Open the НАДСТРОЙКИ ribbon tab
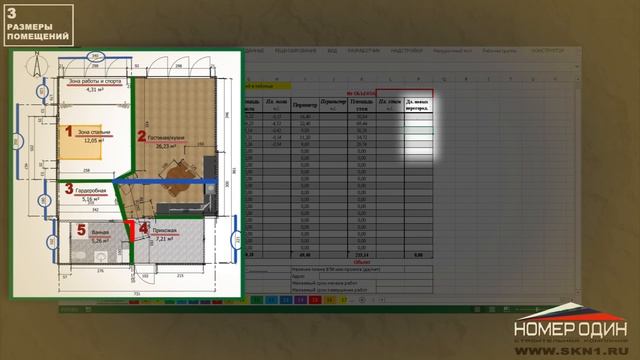This screenshot has height=360, width=640. [406, 51]
